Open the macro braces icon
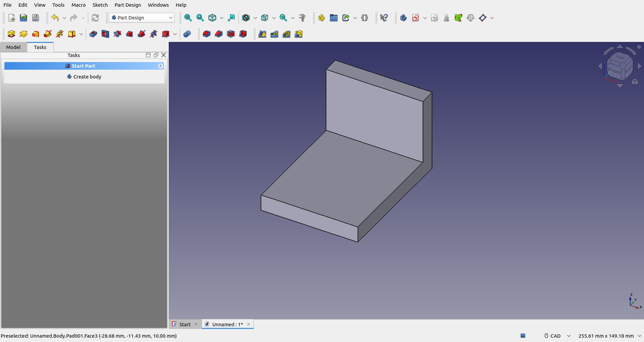The height and width of the screenshot is (342, 644). pos(365,18)
